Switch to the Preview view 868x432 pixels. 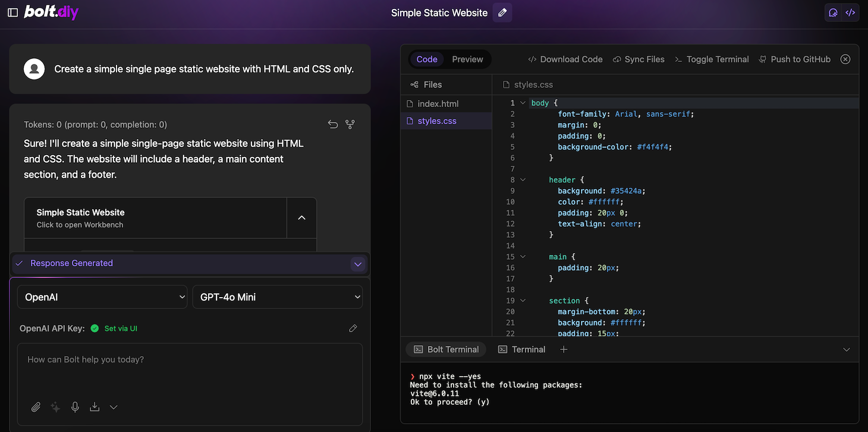[x=467, y=59]
